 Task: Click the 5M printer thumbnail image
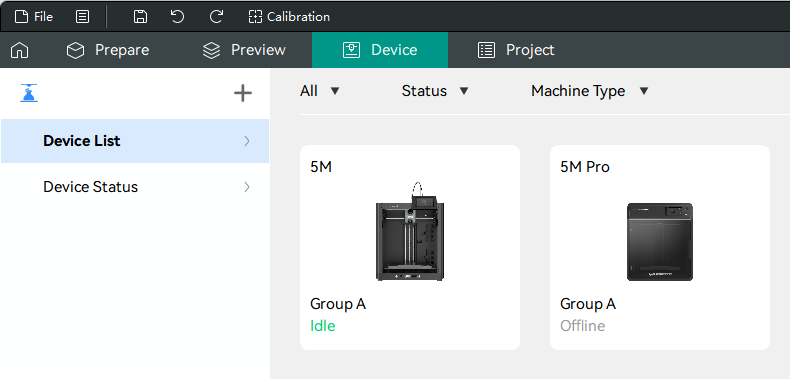pyautogui.click(x=410, y=231)
